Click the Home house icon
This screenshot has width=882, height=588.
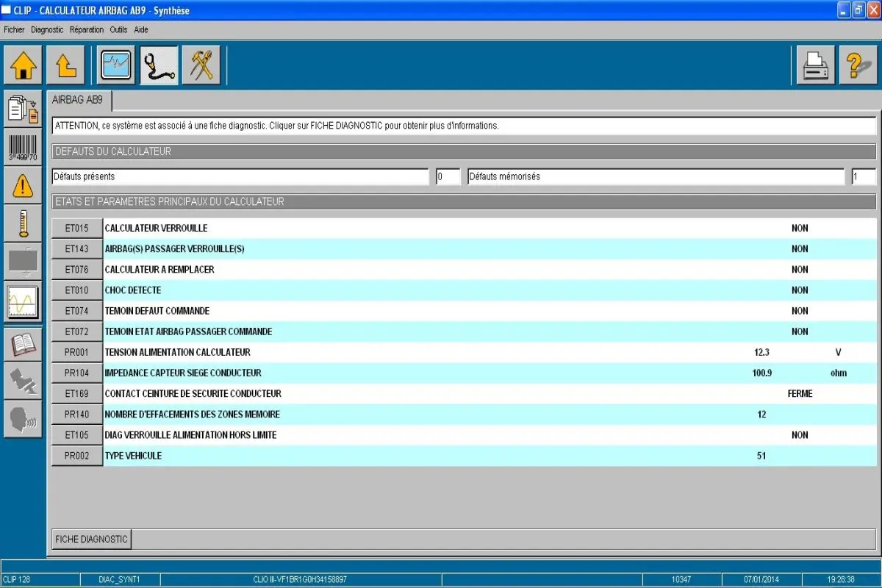pyautogui.click(x=23, y=65)
